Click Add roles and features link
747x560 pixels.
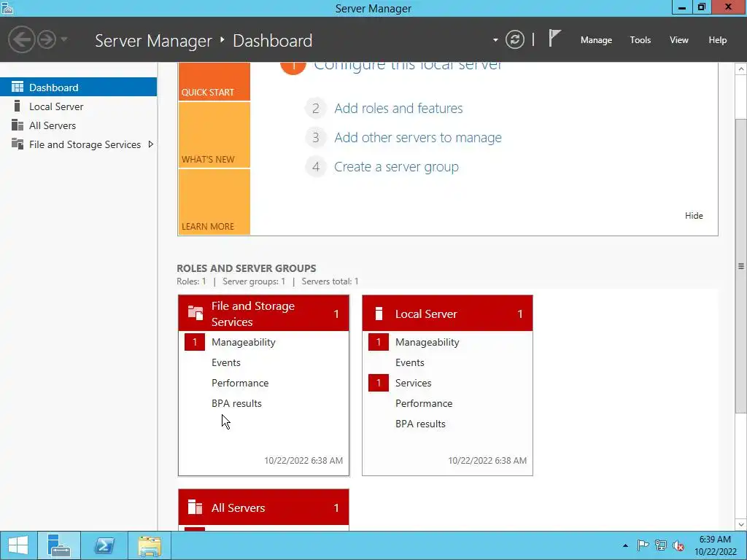tap(398, 109)
